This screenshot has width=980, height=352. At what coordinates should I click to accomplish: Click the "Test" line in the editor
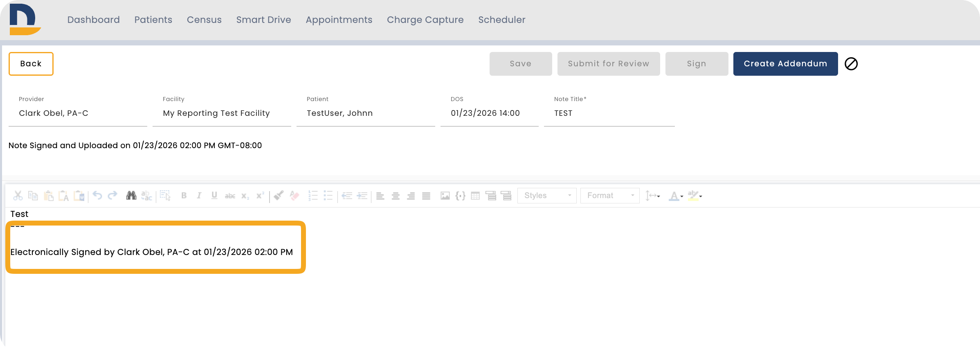pos(19,214)
